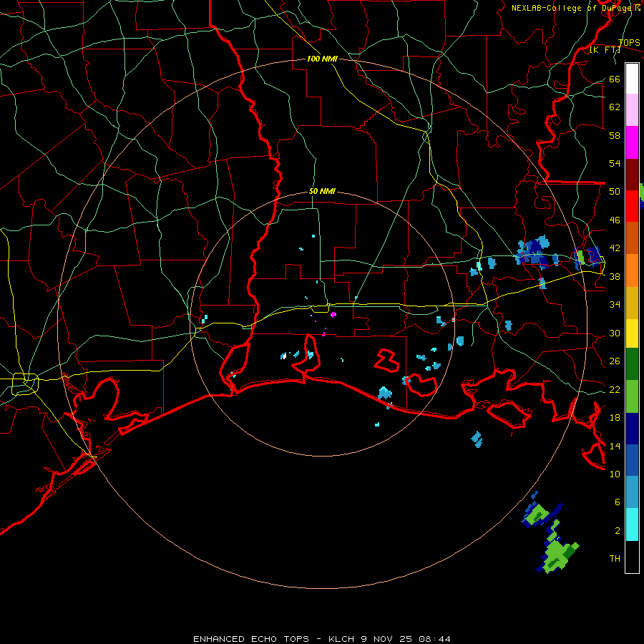644x644 pixels.
Task: Pick the dark maroon legend swatch
Action: tap(632, 175)
